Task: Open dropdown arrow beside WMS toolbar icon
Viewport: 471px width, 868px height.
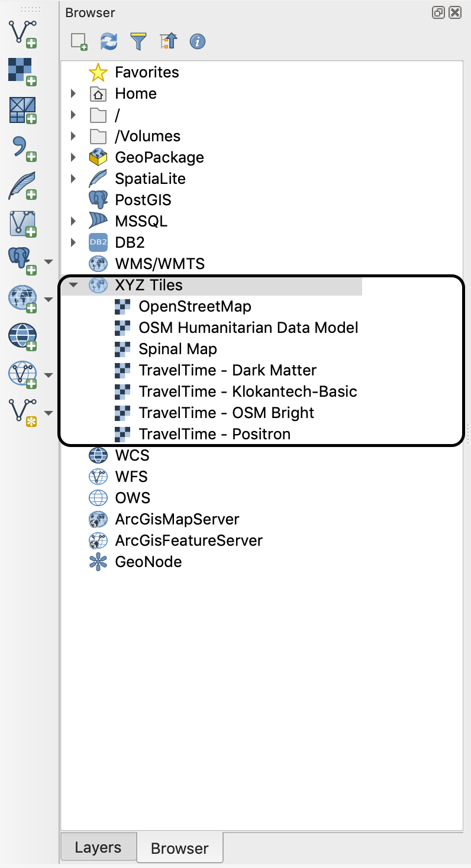Action: 49,299
